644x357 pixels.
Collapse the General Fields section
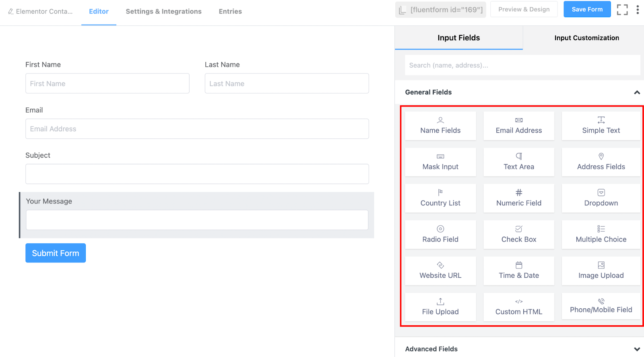(x=637, y=92)
